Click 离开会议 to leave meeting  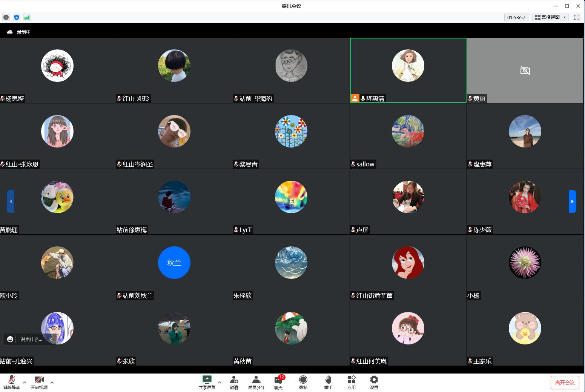[x=565, y=383]
